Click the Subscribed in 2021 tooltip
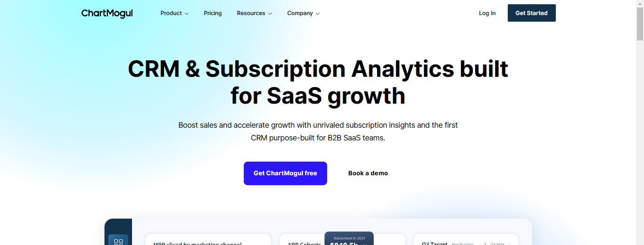 (349, 238)
